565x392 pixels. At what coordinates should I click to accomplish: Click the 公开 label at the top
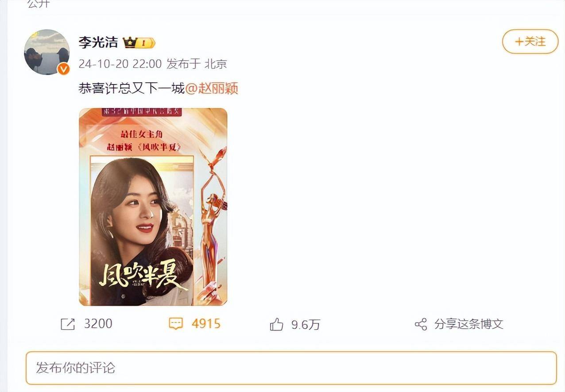[x=39, y=4]
